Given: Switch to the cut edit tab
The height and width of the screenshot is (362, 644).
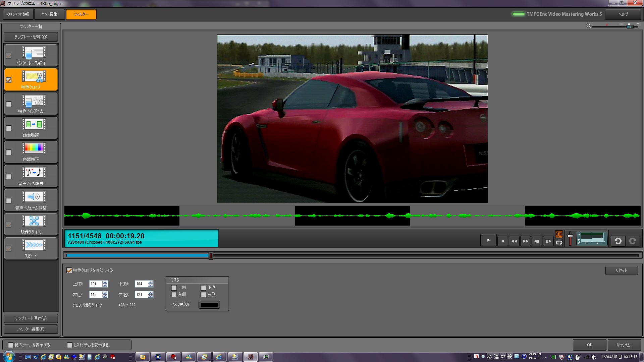Looking at the screenshot, I should coord(49,14).
